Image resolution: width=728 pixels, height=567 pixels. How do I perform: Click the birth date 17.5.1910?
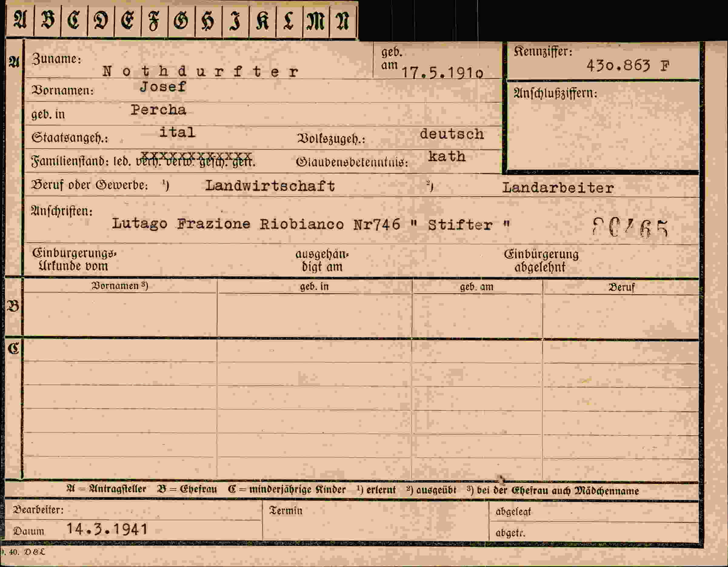442,72
